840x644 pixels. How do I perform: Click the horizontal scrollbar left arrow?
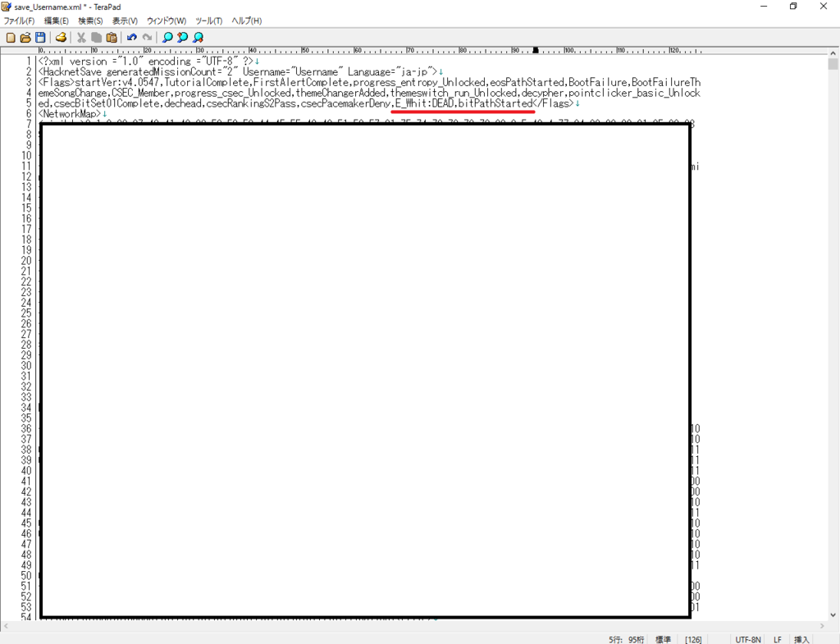pyautogui.click(x=6, y=626)
